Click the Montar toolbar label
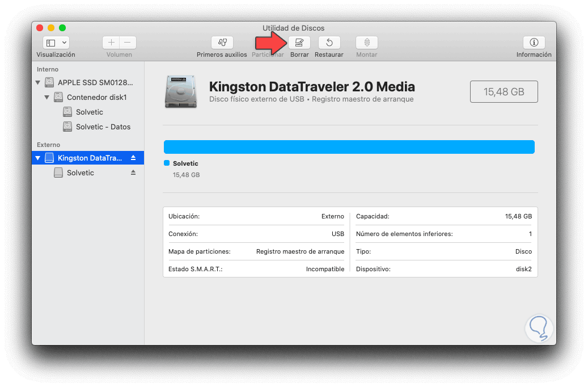This screenshot has width=588, height=387. click(366, 54)
